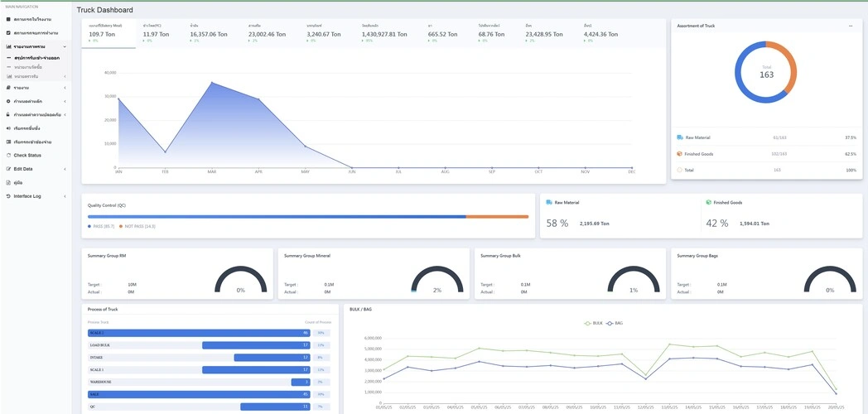868x414 pixels.
Task: Expand the Interface Log submenu arrow
Action: tap(65, 196)
